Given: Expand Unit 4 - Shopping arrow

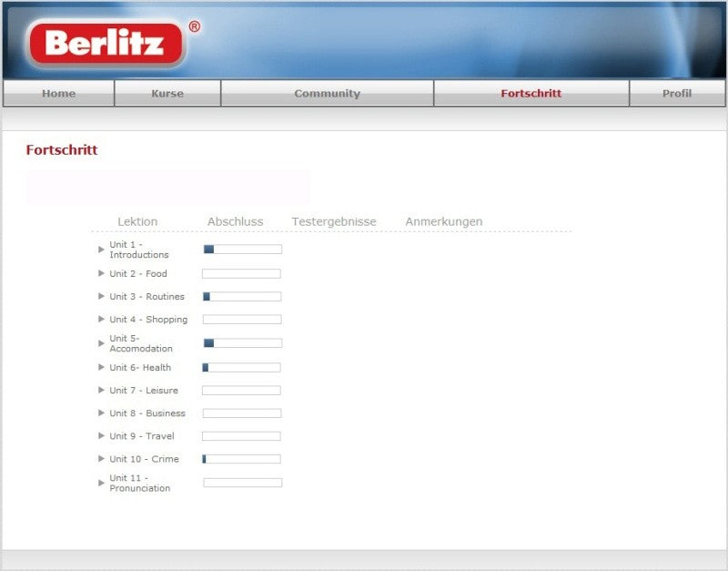Looking at the screenshot, I should coord(101,319).
